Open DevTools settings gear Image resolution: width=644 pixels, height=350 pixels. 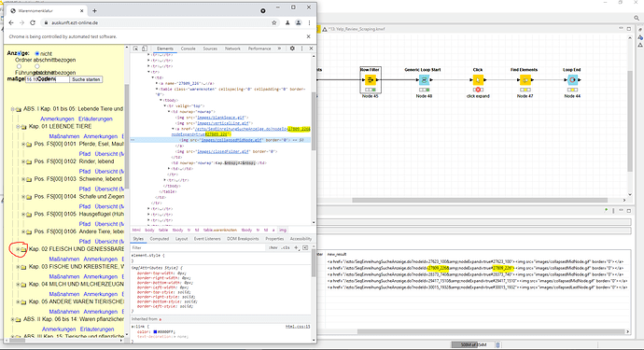coord(292,49)
